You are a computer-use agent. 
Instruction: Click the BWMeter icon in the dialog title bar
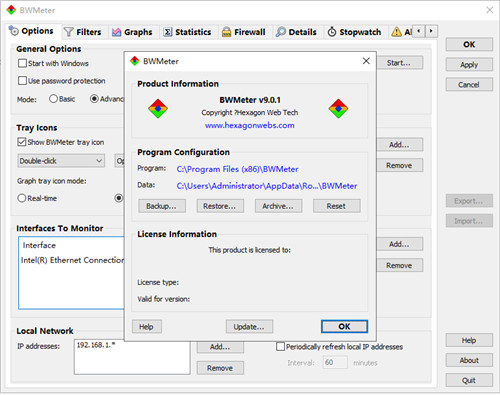coord(135,61)
